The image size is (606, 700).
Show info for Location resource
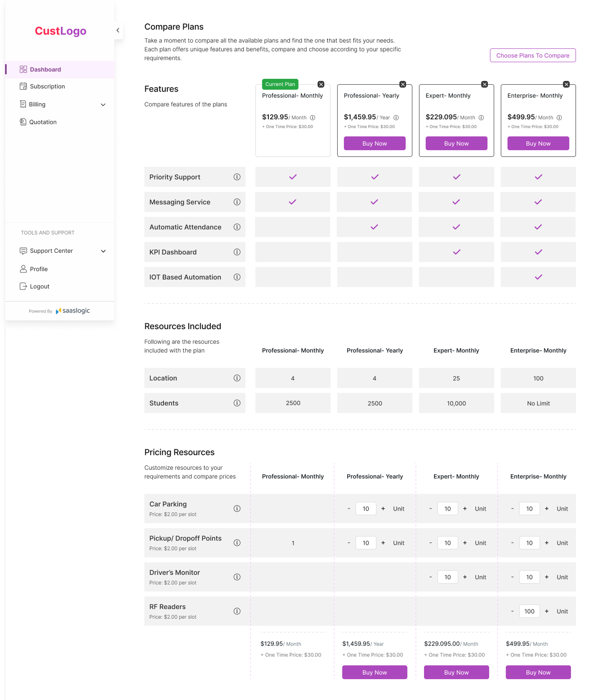click(x=237, y=378)
